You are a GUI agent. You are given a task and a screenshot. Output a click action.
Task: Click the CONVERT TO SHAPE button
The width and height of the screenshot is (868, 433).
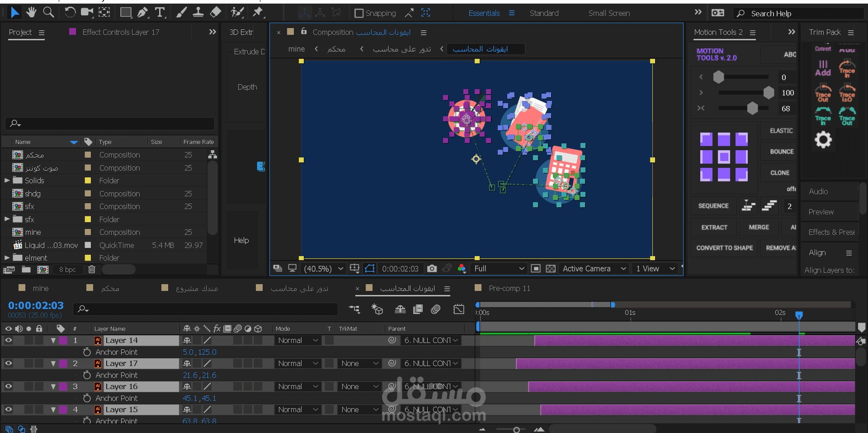tap(724, 248)
